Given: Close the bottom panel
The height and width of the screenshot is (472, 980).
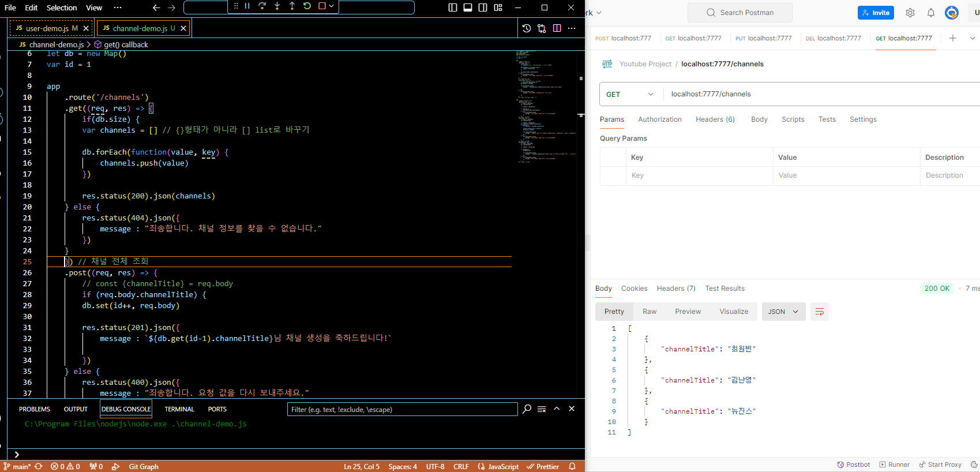Looking at the screenshot, I should pyautogui.click(x=572, y=409).
